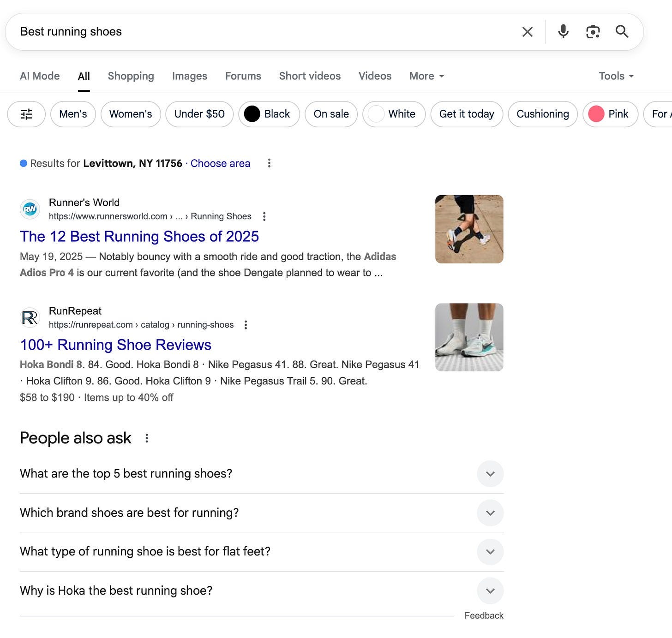Select the Black color filter chip
Screen dimensions: 672x638
coord(269,114)
